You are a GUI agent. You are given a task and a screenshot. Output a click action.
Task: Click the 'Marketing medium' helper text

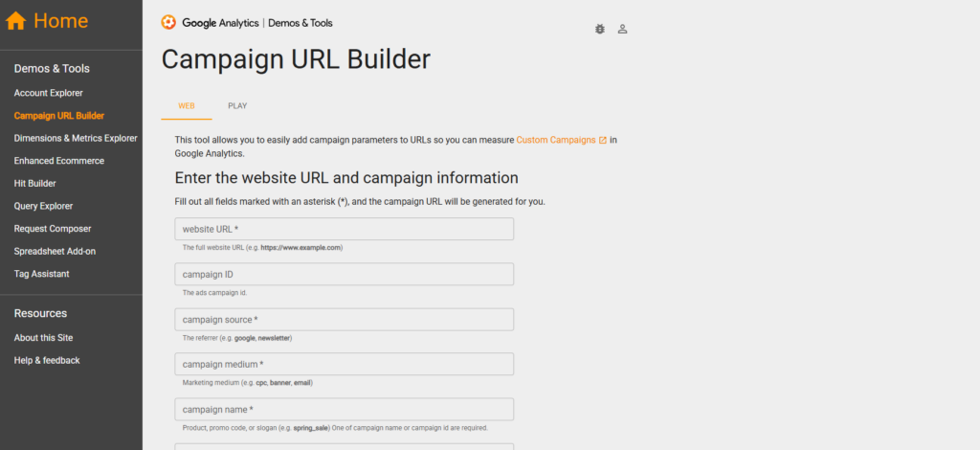click(248, 383)
